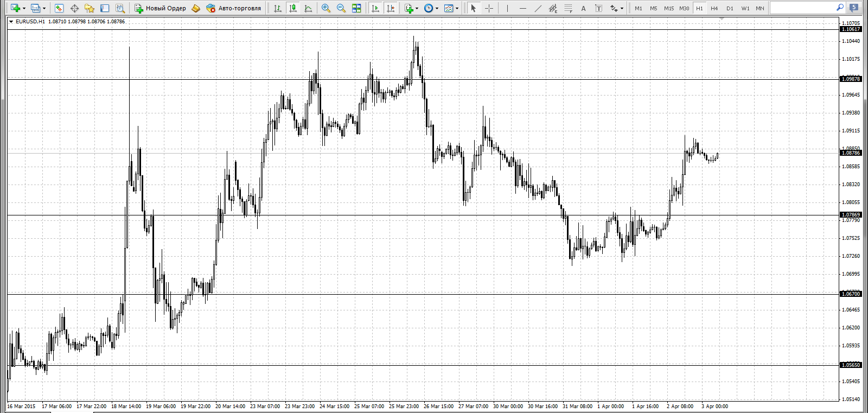The height and width of the screenshot is (413, 868).
Task: Expand the Indicators dropdown arrow
Action: 417,8
